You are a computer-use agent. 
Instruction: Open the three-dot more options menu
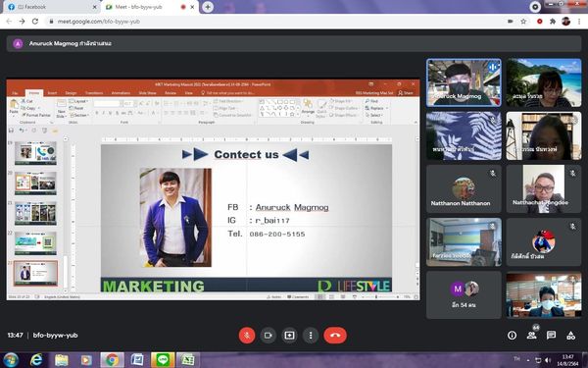point(311,336)
